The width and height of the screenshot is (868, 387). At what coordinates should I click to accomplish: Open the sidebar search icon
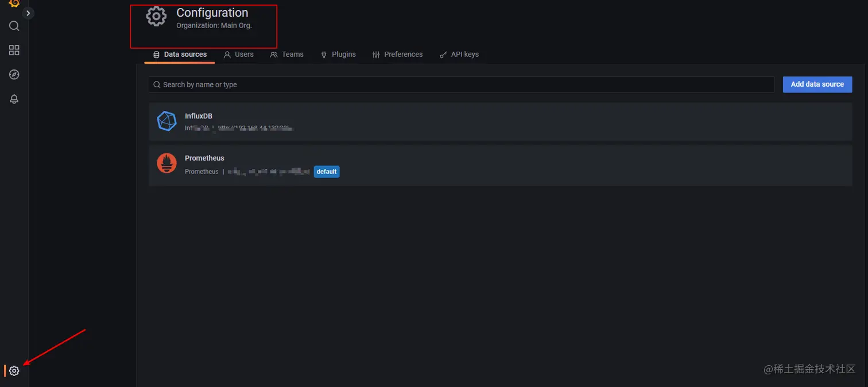pyautogui.click(x=14, y=26)
